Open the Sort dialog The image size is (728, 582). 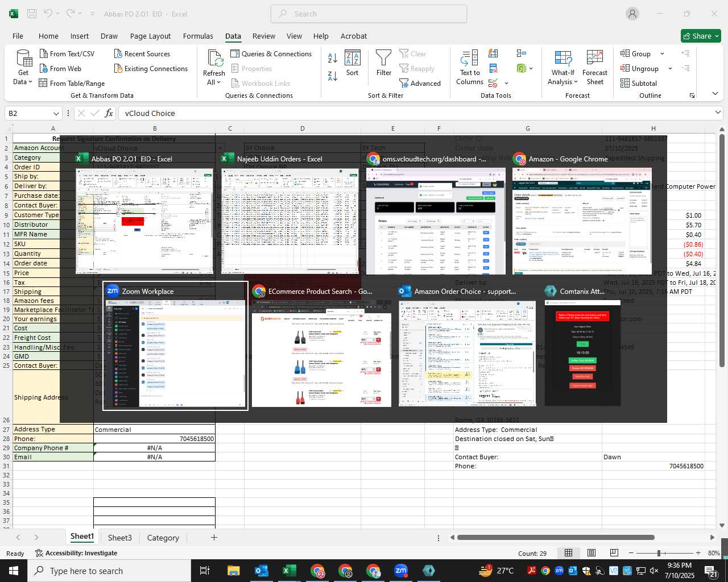[353, 63]
